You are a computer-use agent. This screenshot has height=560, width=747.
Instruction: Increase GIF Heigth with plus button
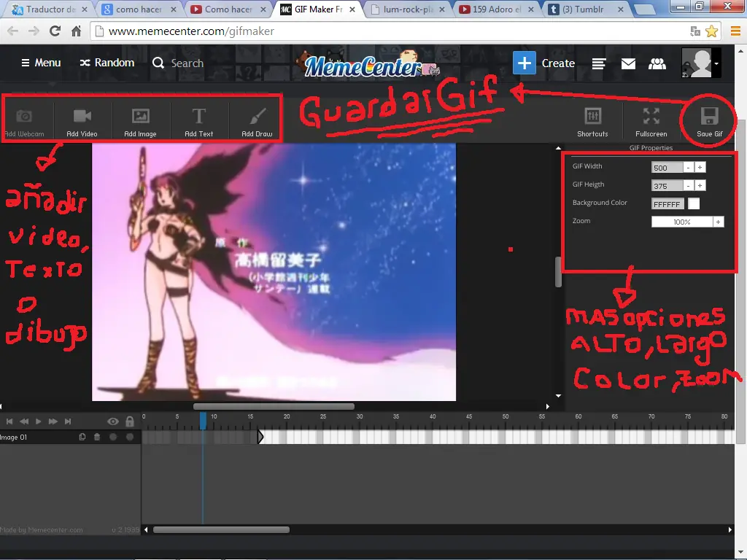point(700,185)
